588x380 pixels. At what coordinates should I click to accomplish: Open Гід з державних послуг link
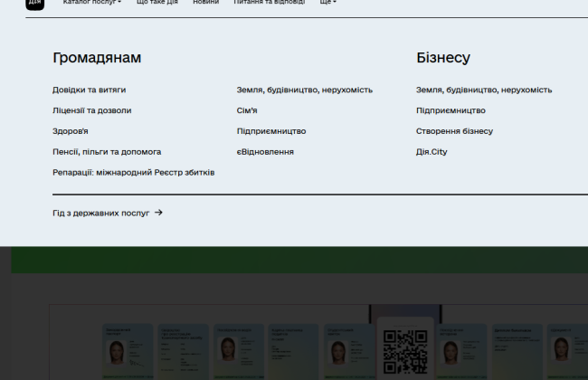coord(101,213)
